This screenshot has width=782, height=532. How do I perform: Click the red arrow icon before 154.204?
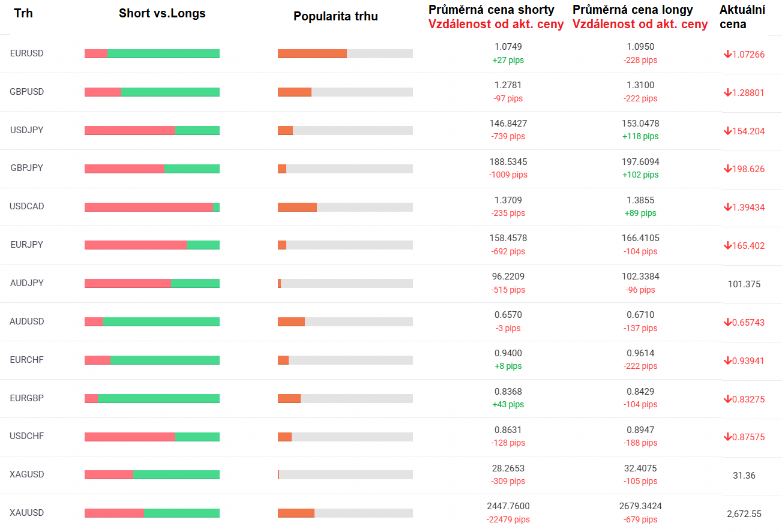point(727,131)
